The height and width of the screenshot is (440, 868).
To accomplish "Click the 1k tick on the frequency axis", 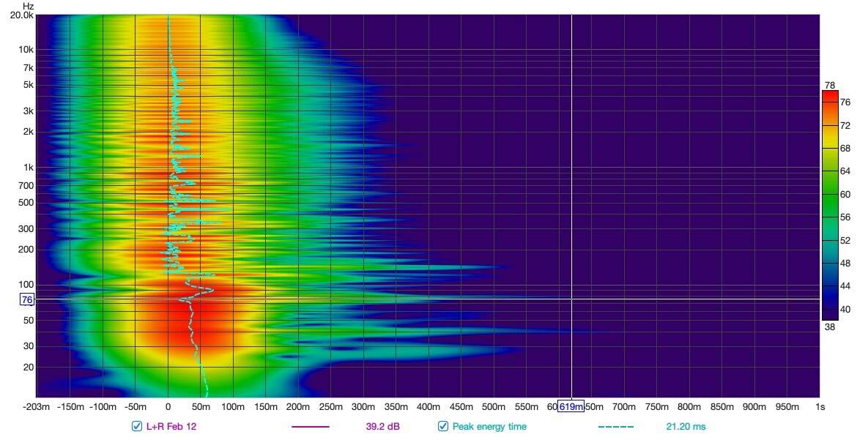I will tap(28, 167).
